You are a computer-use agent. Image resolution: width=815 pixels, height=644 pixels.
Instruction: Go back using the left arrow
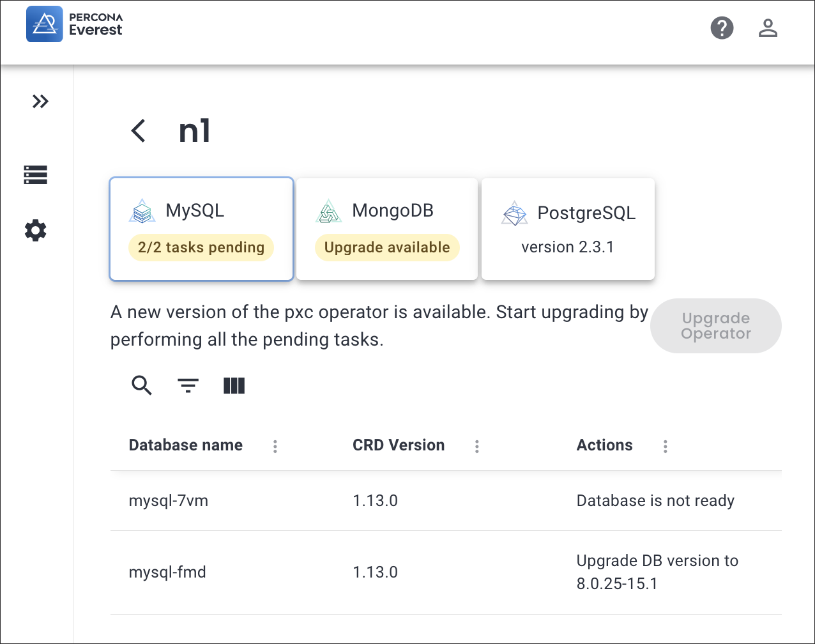tap(139, 131)
